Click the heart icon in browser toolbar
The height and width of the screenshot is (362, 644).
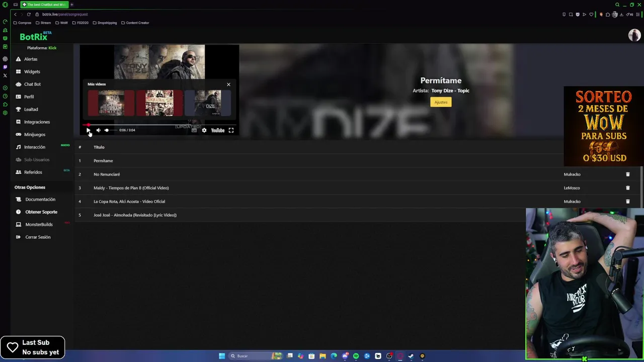click(x=591, y=15)
